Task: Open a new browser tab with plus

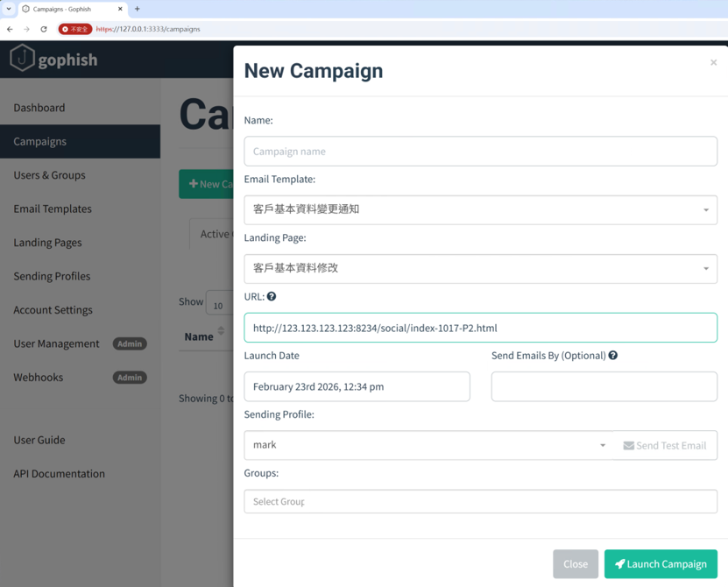Action: point(137,9)
